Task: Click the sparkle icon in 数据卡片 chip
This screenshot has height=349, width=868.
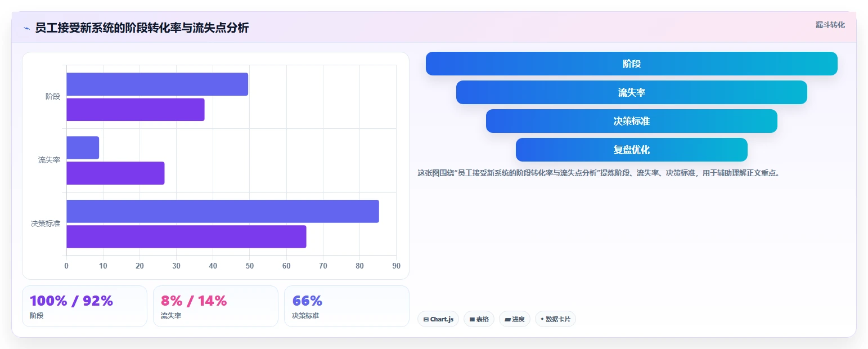Action: (542, 319)
